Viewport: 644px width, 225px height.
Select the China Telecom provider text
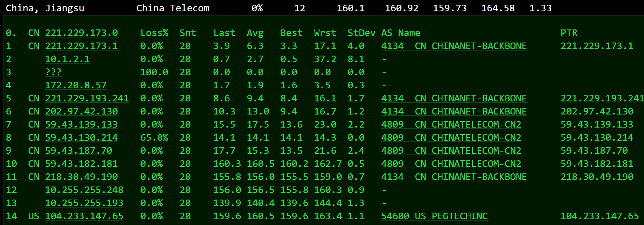click(x=173, y=8)
